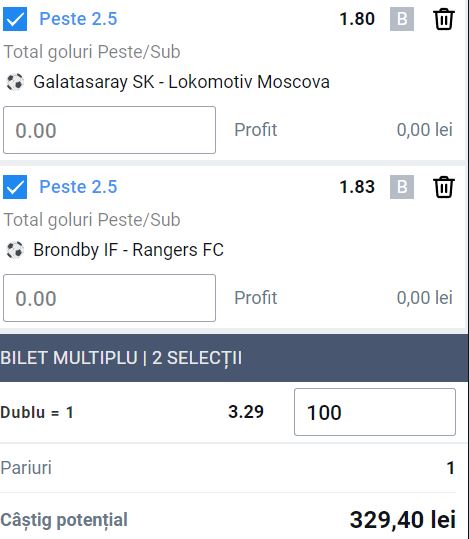Open the Brondby IF - Rangers FC match
The image size is (469, 539).
(x=129, y=250)
